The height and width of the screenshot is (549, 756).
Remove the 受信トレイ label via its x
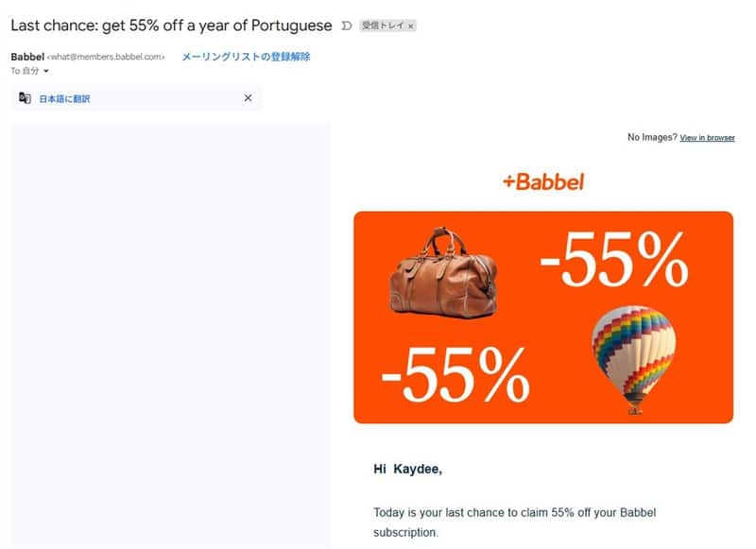point(411,26)
